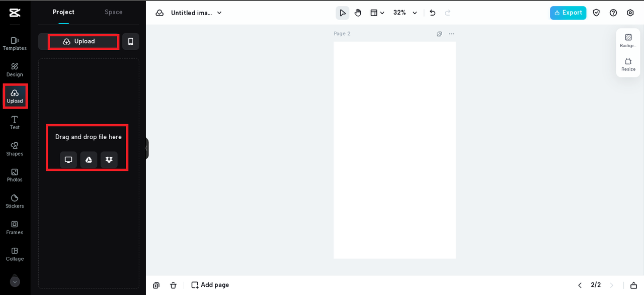
Task: Open the Stickers panel
Action: coord(15,202)
